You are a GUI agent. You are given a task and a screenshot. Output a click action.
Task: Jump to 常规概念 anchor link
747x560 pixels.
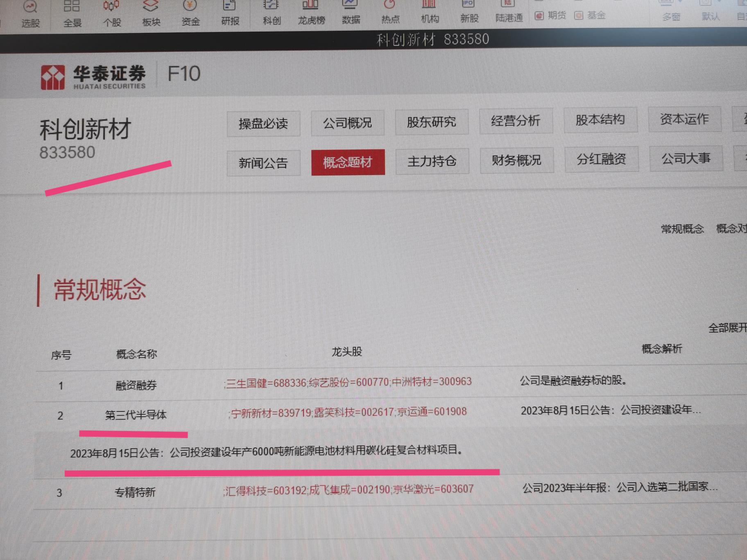click(x=682, y=229)
